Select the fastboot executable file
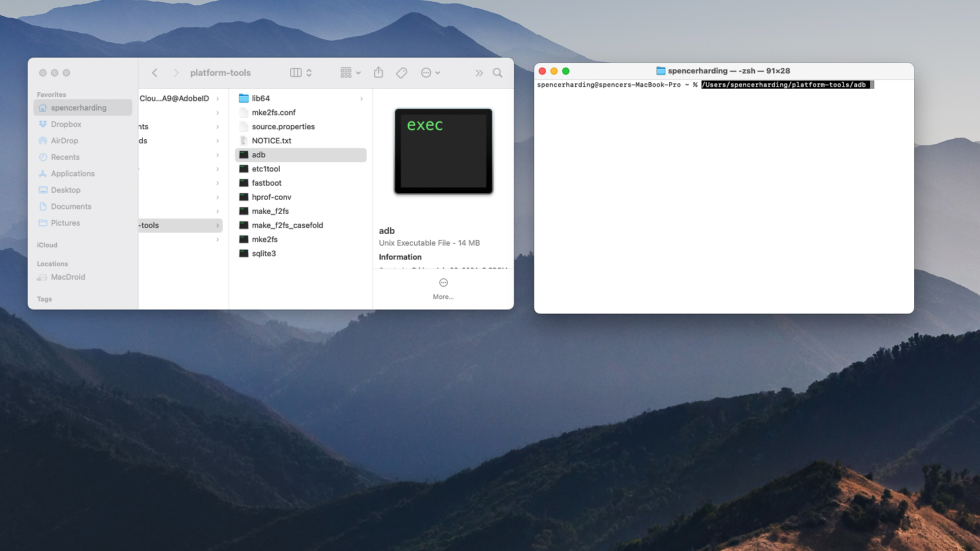 click(267, 183)
